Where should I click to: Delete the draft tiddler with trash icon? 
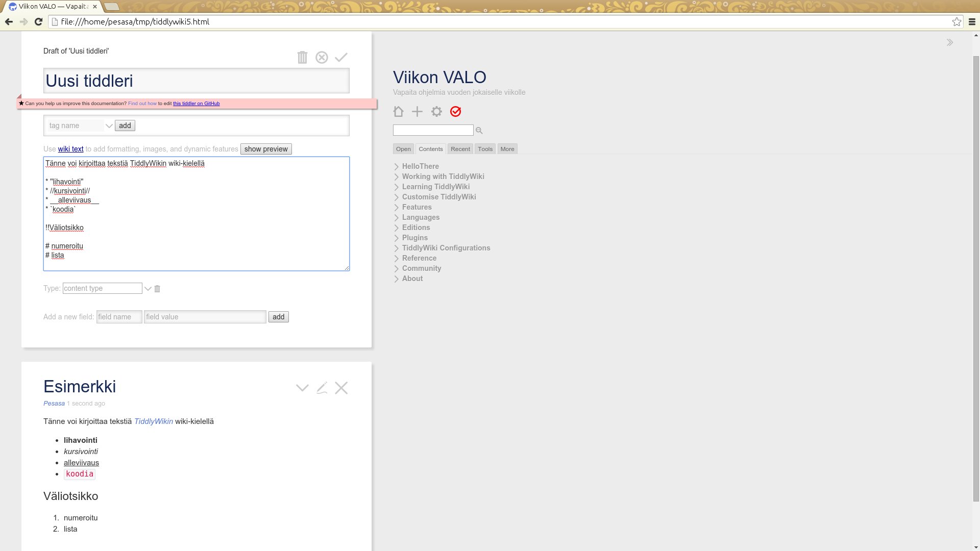pos(302,58)
